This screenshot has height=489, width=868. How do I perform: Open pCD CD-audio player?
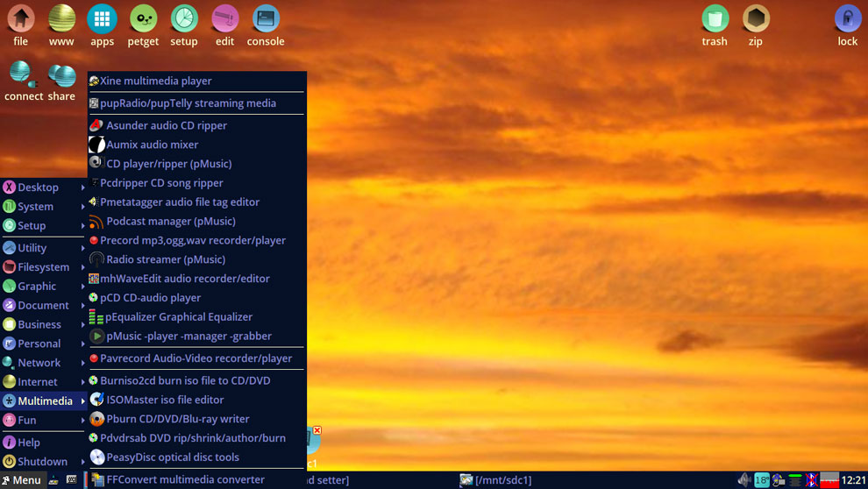click(x=196, y=298)
